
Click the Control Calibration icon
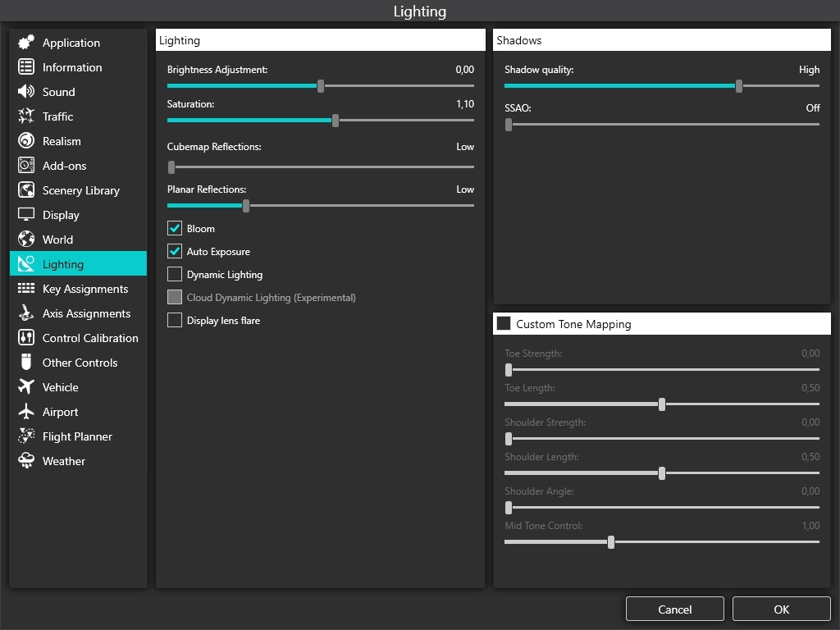click(x=26, y=338)
